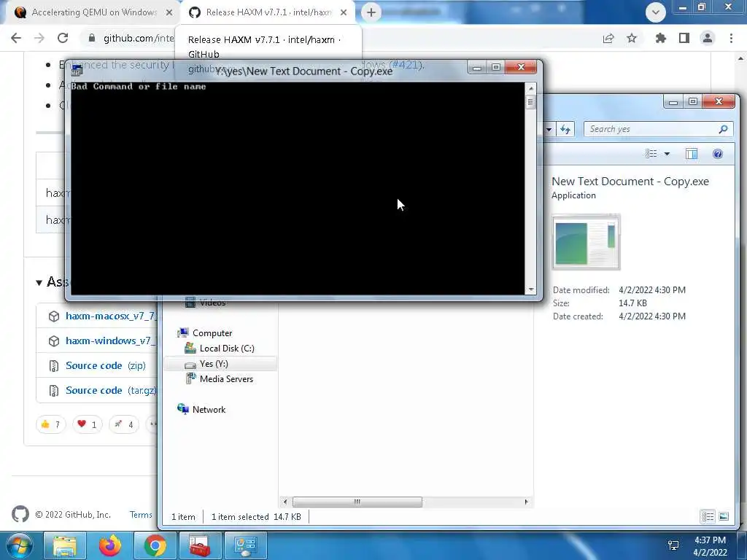Open the Windows Start button
Viewport: 747px width, 560px height.
[x=20, y=545]
